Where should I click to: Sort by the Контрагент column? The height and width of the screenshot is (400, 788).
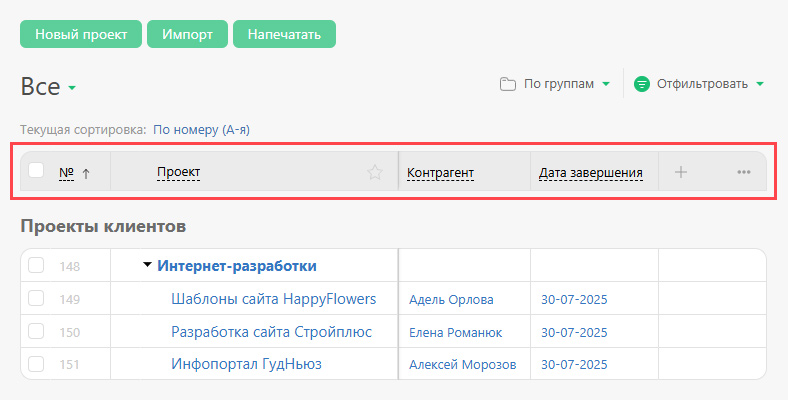440,173
